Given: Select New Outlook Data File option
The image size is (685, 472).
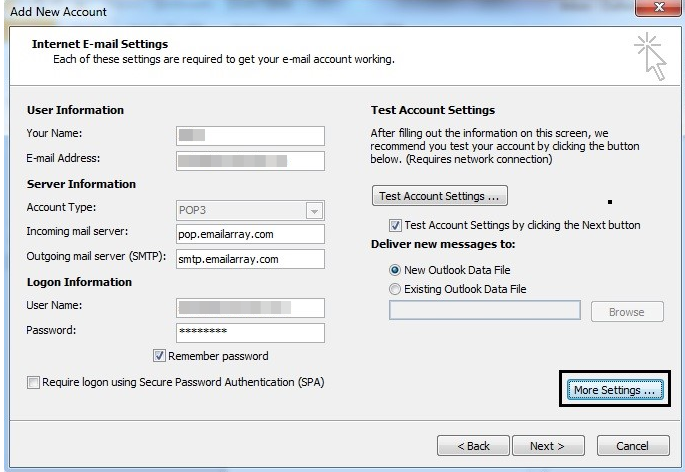Looking at the screenshot, I should click(x=394, y=270).
